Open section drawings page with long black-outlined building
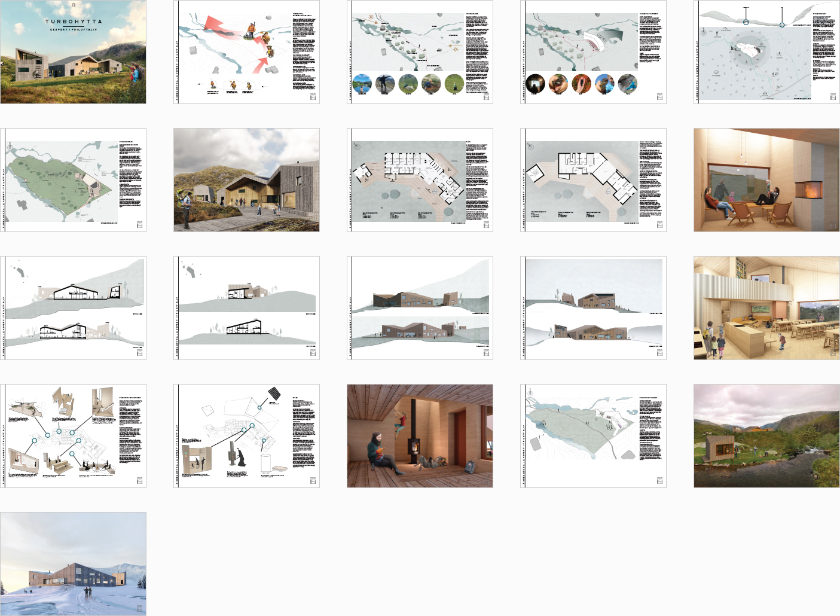The height and width of the screenshot is (616, 840). click(x=73, y=308)
